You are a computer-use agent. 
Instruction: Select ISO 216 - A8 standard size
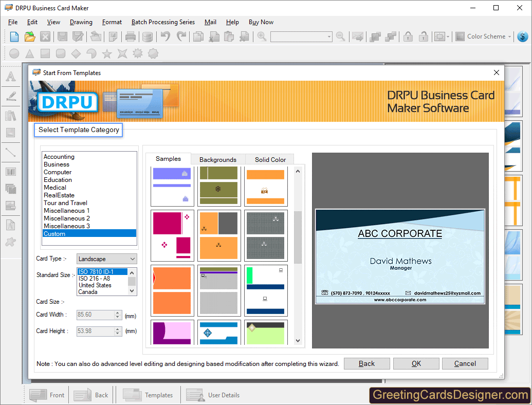pyautogui.click(x=96, y=279)
